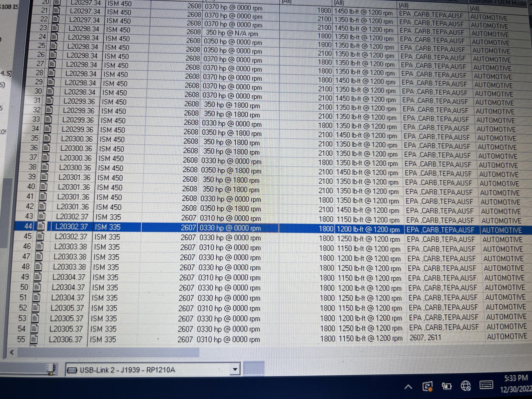Viewport: 532px width, 399px height.
Task: Show hidden system tray icons chevron
Action: click(408, 387)
